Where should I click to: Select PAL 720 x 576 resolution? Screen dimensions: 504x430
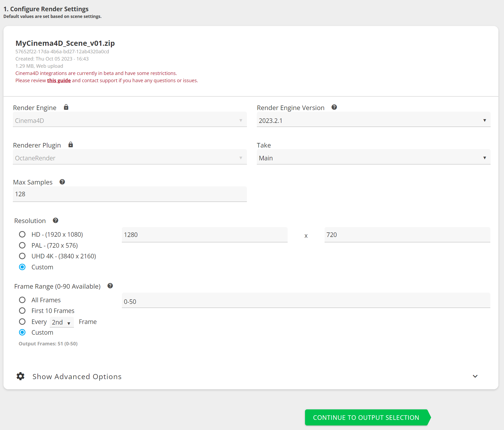22,246
